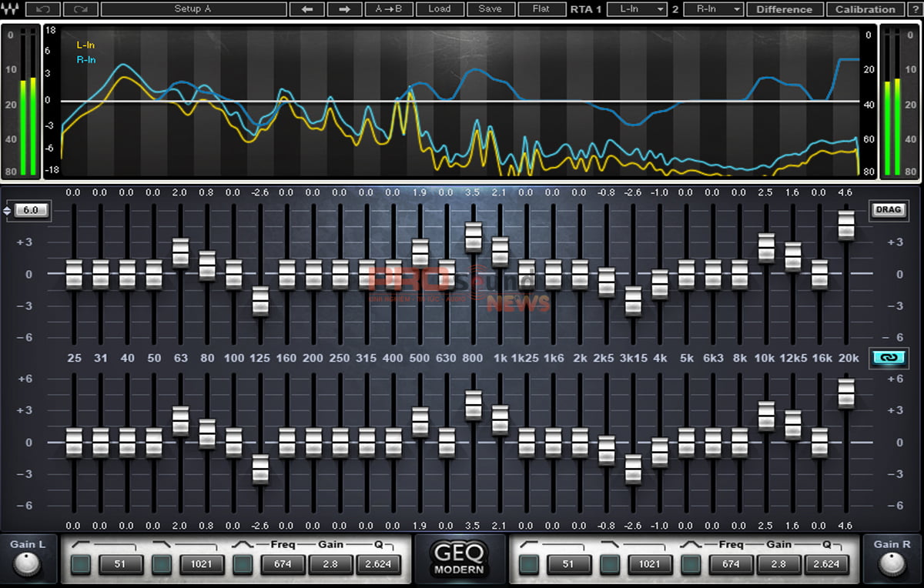
Task: Open the Setup A preset selector
Action: [x=196, y=8]
